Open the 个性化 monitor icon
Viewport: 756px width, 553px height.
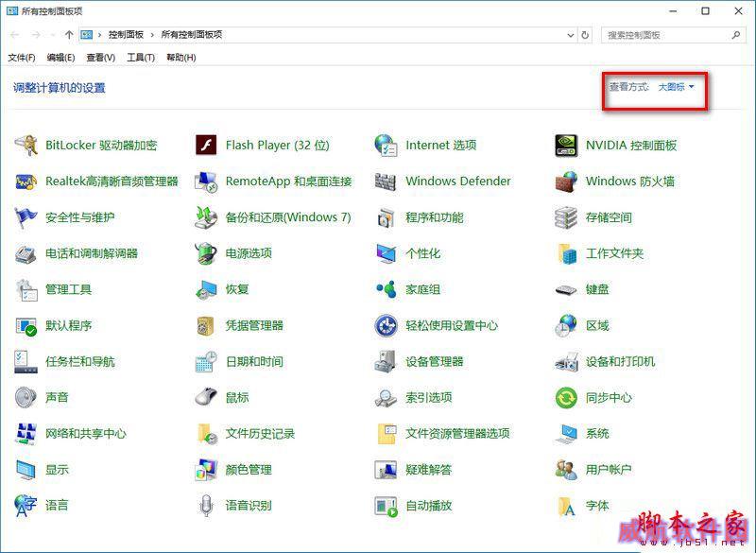387,253
